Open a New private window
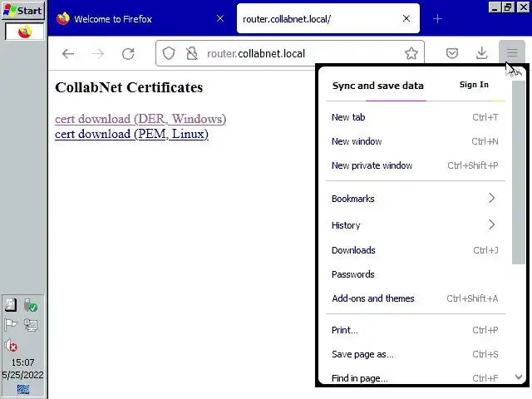This screenshot has height=399, width=532. tap(416, 165)
